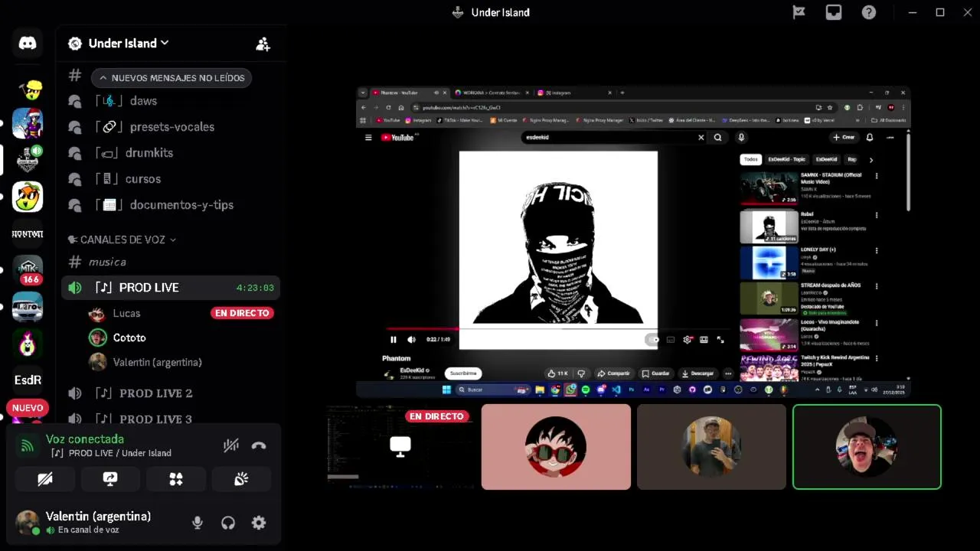Click pause button in streamed YouTube player
This screenshot has height=551, width=980.
(x=394, y=340)
